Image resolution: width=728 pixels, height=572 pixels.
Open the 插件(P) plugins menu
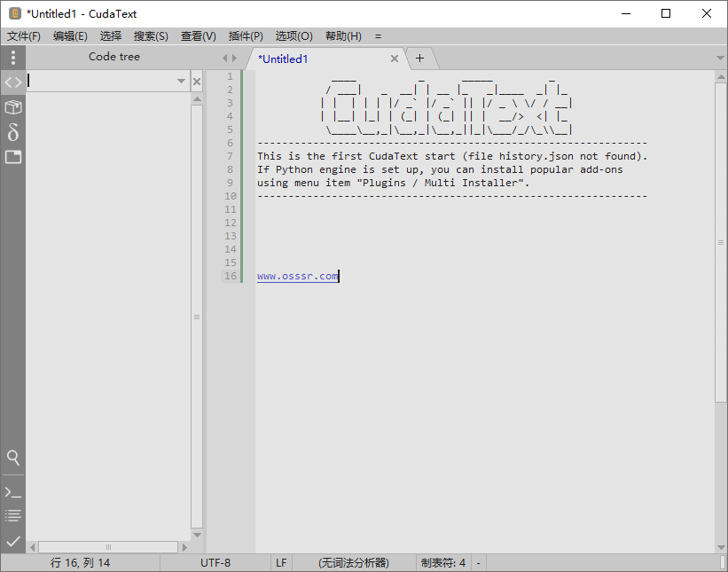point(246,36)
